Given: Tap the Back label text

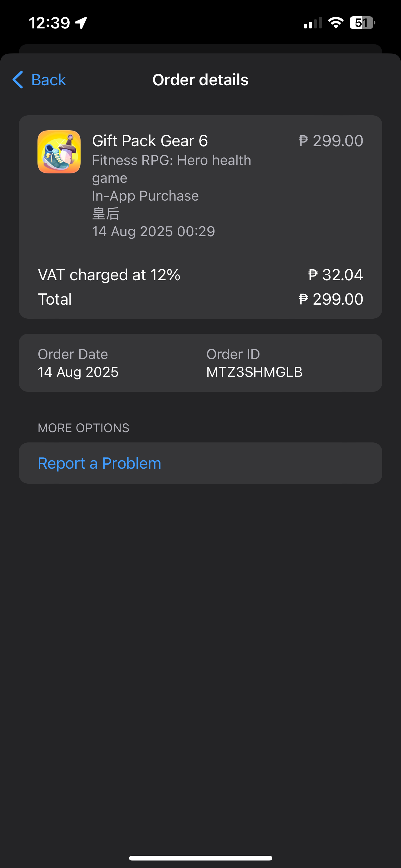Looking at the screenshot, I should (x=48, y=80).
